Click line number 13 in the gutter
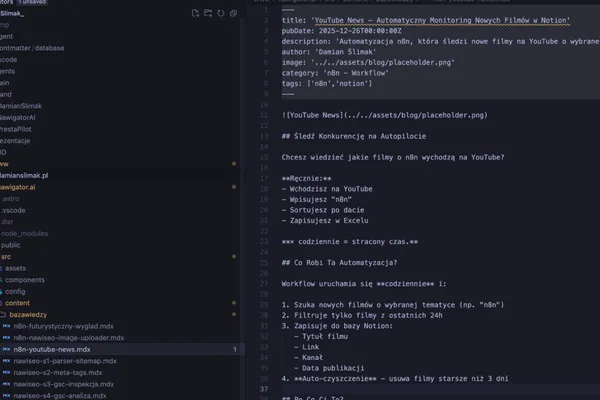The image size is (600, 400). pos(264,136)
